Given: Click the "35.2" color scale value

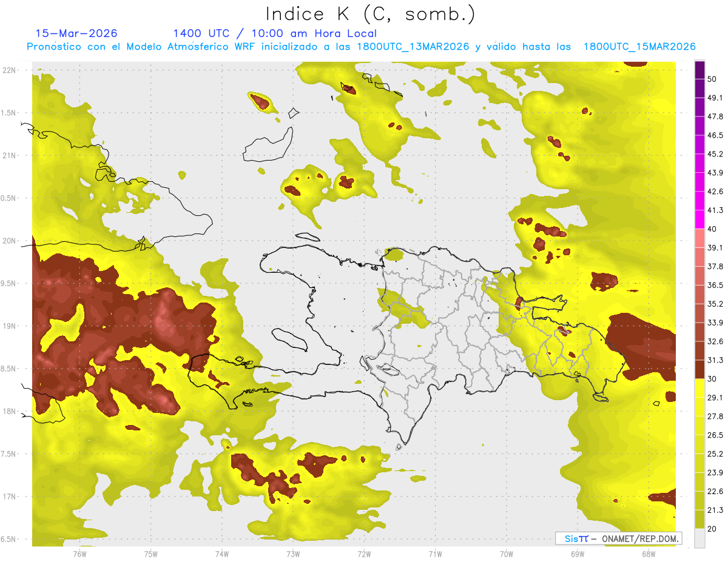Looking at the screenshot, I should (x=715, y=304).
